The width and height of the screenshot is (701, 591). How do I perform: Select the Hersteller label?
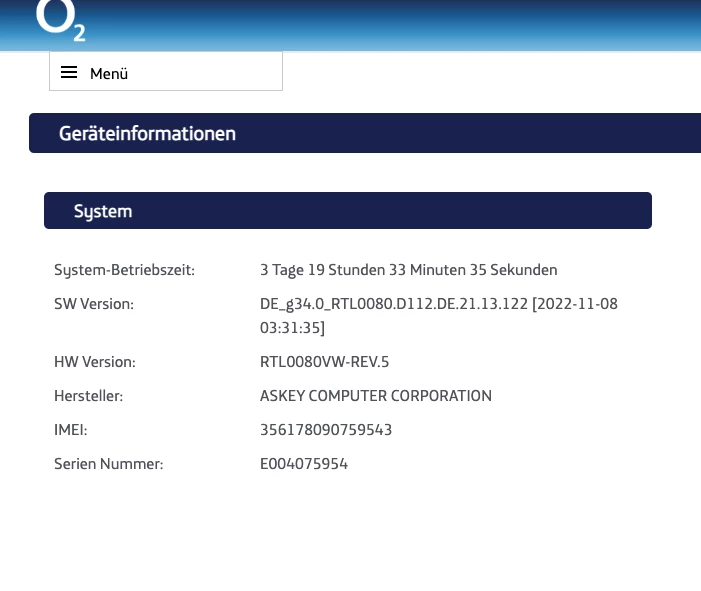(x=89, y=396)
